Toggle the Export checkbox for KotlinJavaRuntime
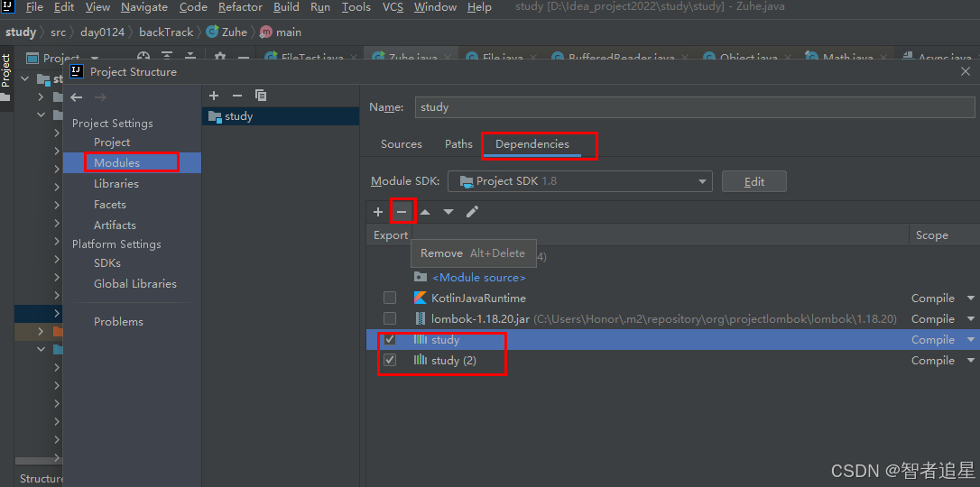 (x=389, y=298)
